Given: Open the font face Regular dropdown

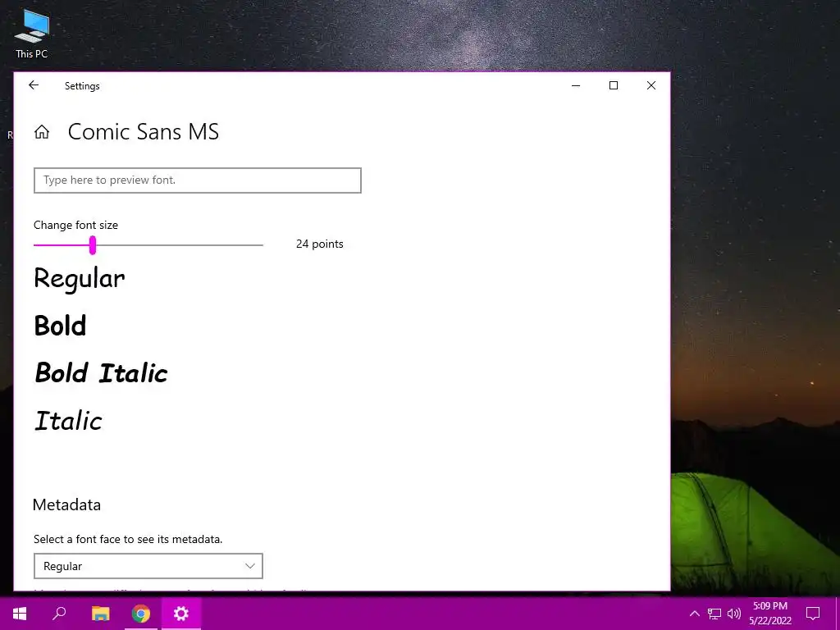Looking at the screenshot, I should coord(148,566).
